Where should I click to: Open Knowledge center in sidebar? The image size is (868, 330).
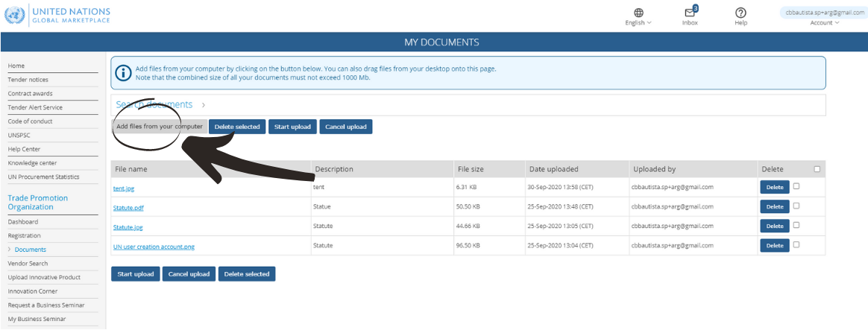click(x=32, y=162)
